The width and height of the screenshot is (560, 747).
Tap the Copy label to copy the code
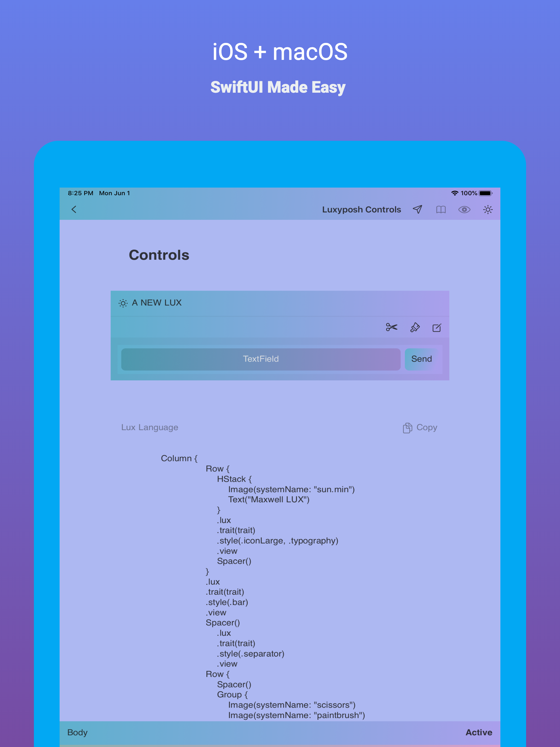click(x=427, y=428)
